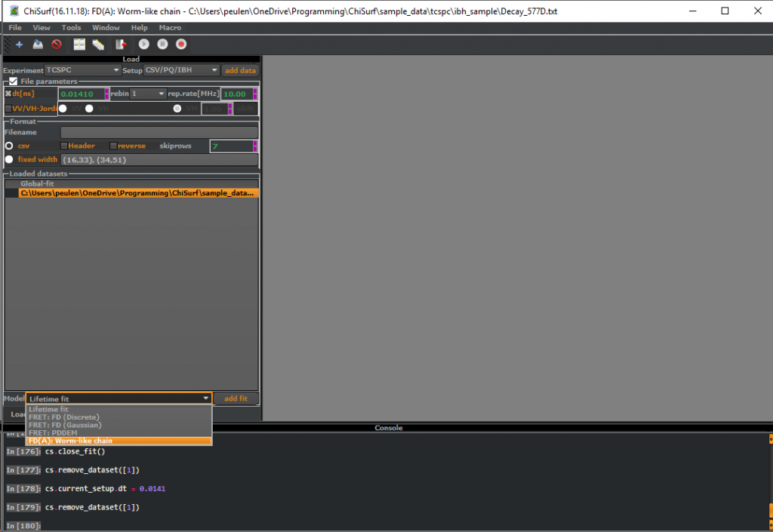This screenshot has height=532, width=773.
Task: Click the cascade windows icon
Action: pyautogui.click(x=98, y=45)
